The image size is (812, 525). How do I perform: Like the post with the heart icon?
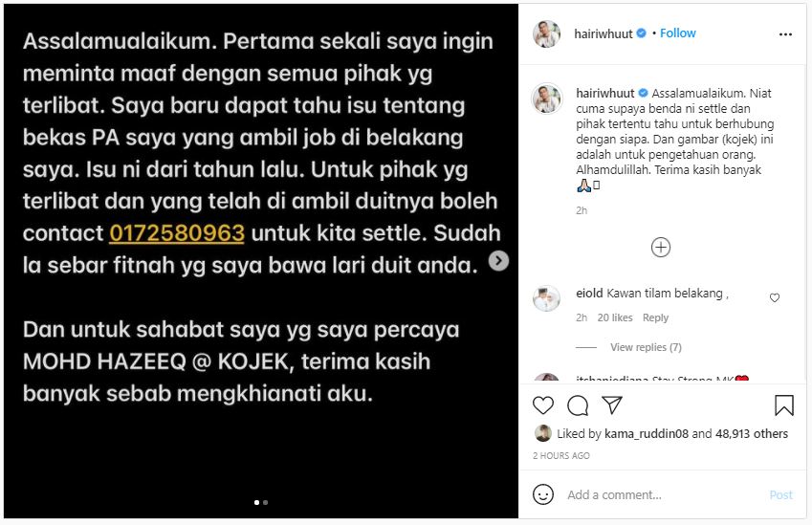[x=542, y=405]
